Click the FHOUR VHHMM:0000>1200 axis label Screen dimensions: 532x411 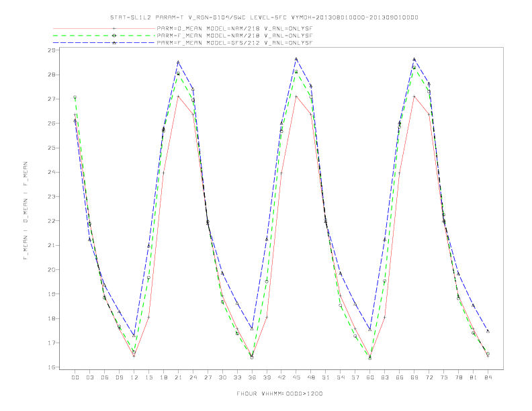279,394
